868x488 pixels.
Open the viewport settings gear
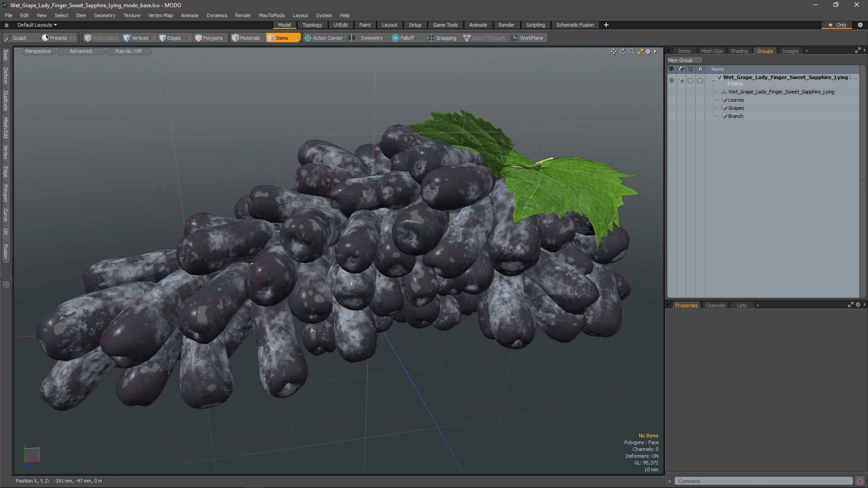click(x=648, y=52)
